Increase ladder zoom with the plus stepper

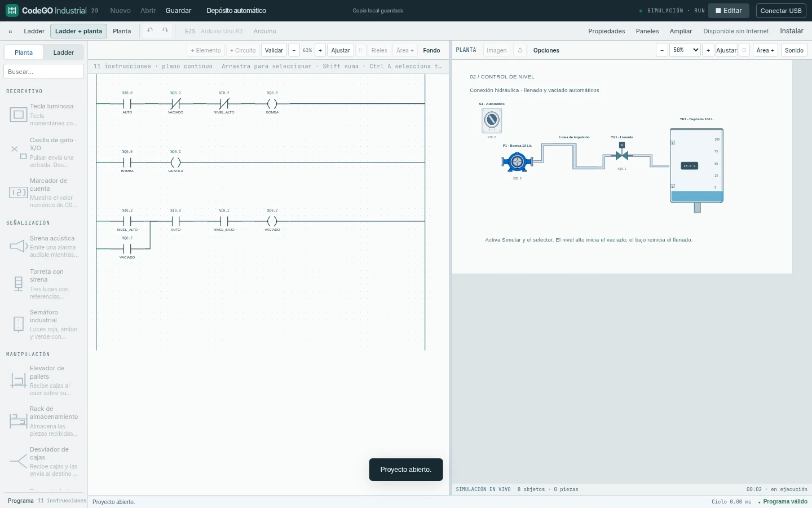pyautogui.click(x=320, y=50)
